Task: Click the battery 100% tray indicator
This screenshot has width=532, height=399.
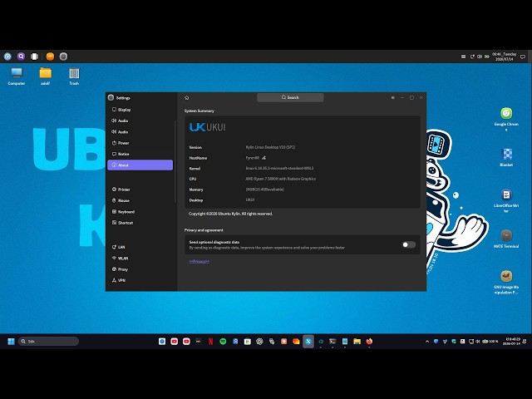Action: [x=490, y=342]
